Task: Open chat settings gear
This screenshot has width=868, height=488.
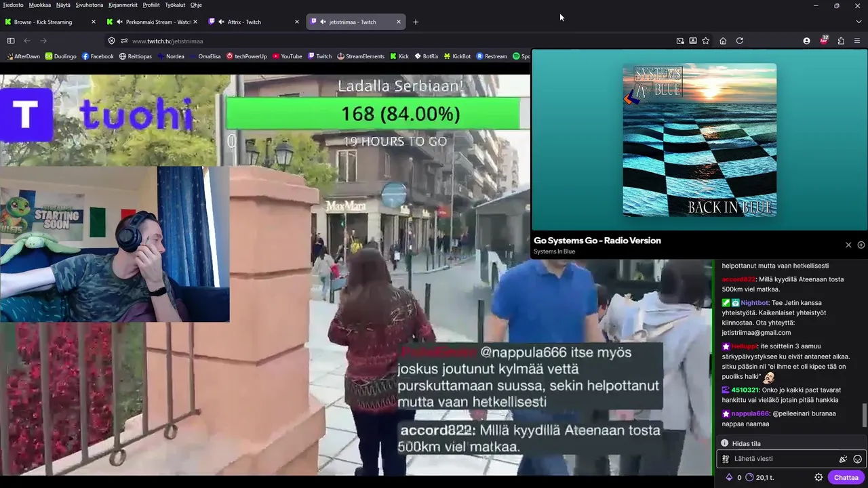Action: [x=818, y=477]
